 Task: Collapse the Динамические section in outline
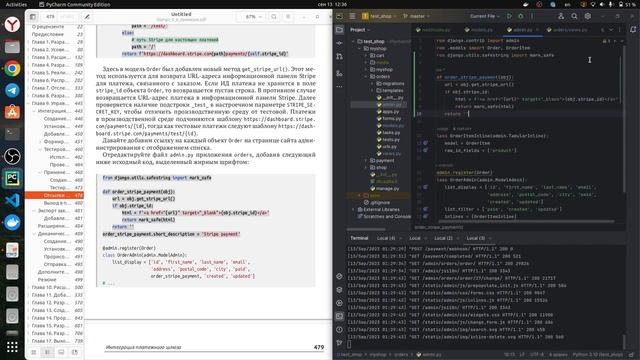(x=34, y=234)
